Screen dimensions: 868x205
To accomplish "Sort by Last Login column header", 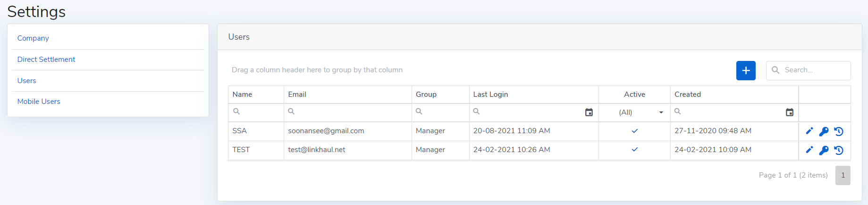I will click(x=490, y=94).
